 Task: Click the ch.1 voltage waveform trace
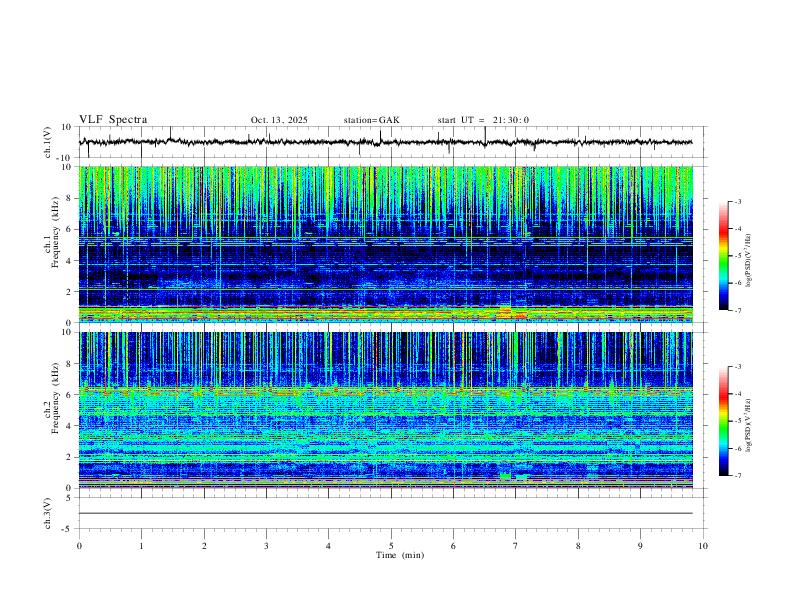point(385,142)
